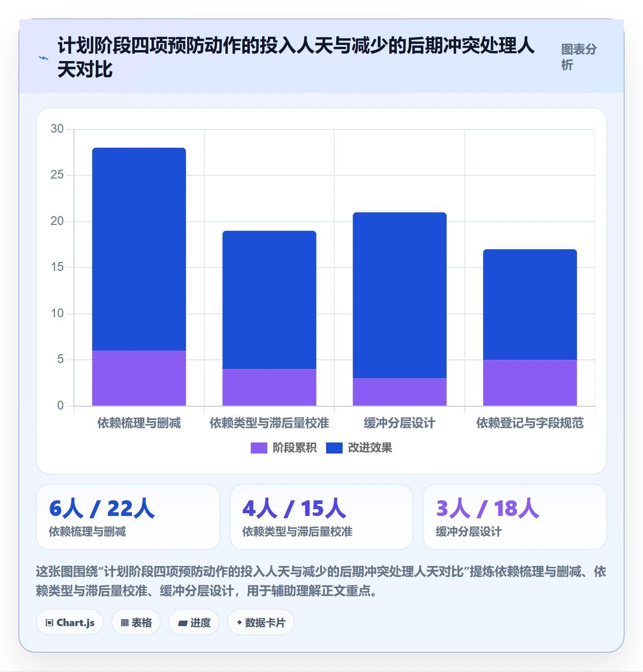The width and height of the screenshot is (643, 672).
Task: Open the 3人 / 18人 data card
Action: point(515,517)
